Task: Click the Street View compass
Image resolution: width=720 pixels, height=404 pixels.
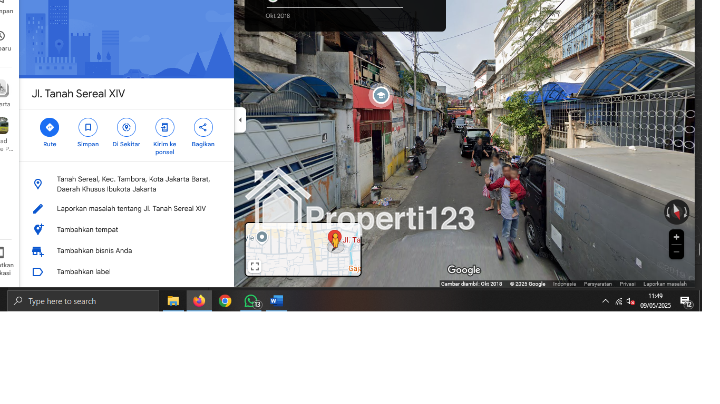Action: [676, 211]
